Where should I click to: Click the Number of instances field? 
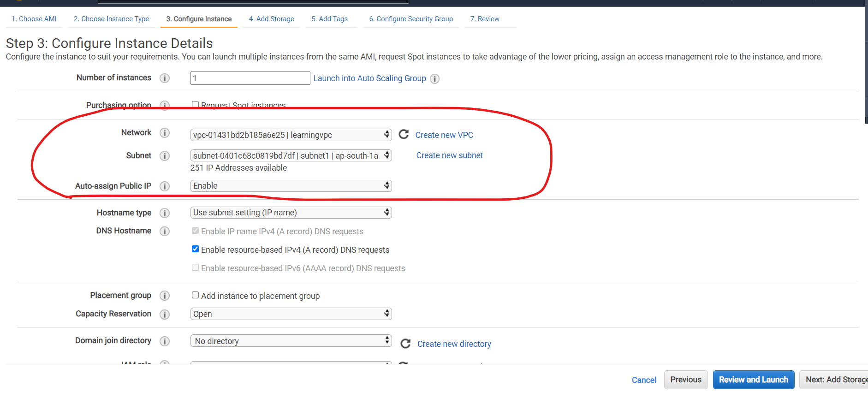(250, 78)
